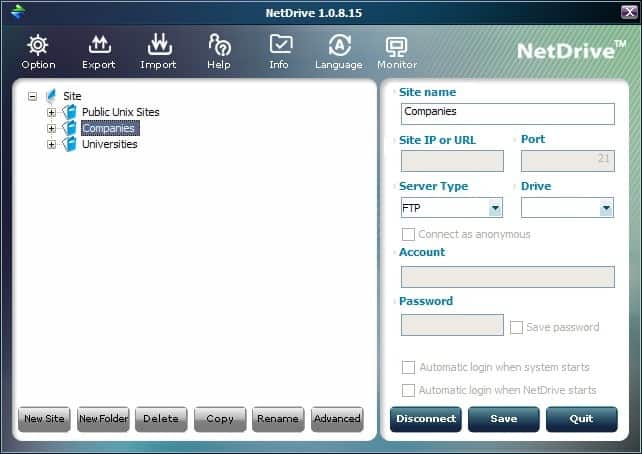Click the Copy button
The image size is (642, 454).
tap(220, 419)
